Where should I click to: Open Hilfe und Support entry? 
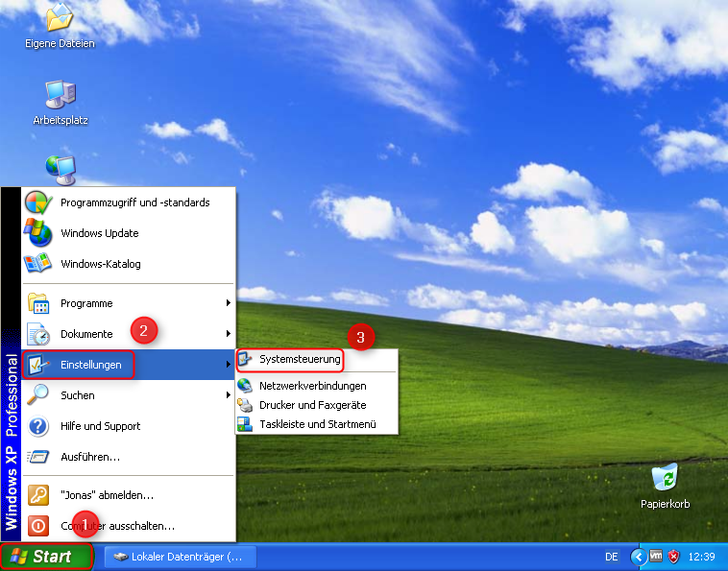point(129,426)
